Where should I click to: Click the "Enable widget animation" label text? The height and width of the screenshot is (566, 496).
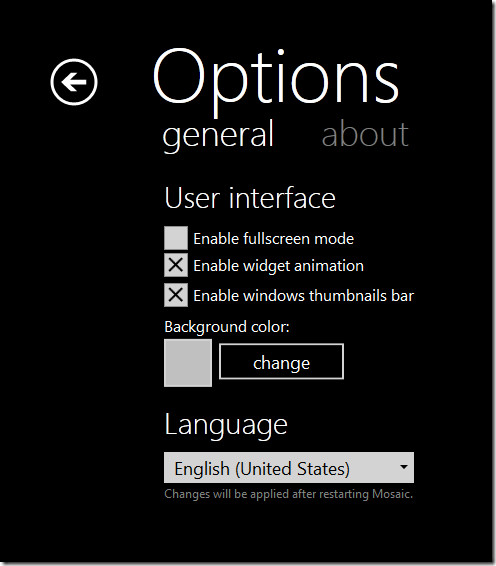pyautogui.click(x=278, y=266)
